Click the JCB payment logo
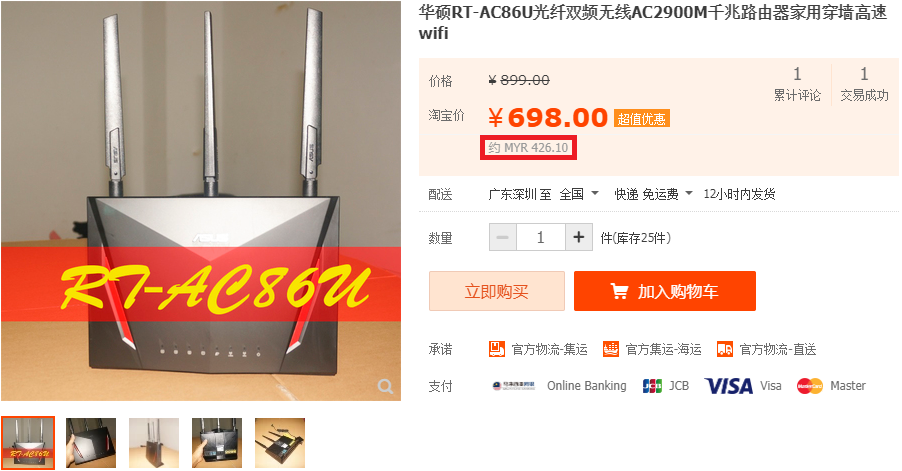The width and height of the screenshot is (902, 471). coord(652,386)
